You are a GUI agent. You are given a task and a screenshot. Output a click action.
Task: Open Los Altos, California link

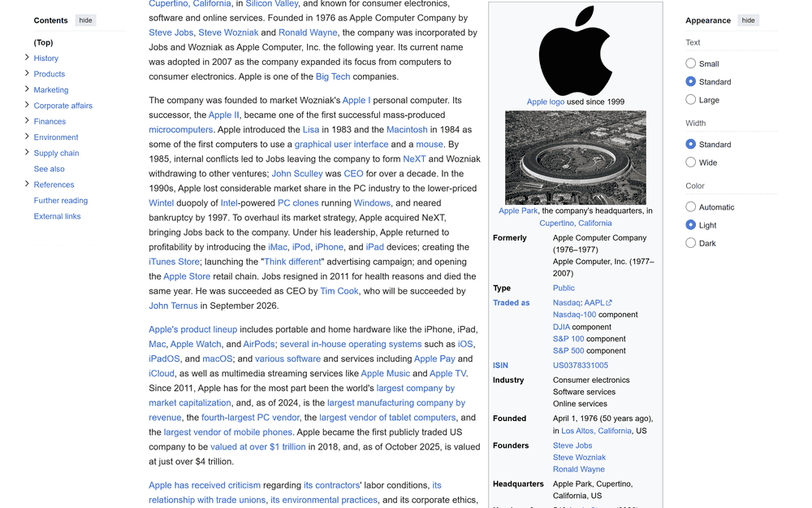pyautogui.click(x=596, y=431)
